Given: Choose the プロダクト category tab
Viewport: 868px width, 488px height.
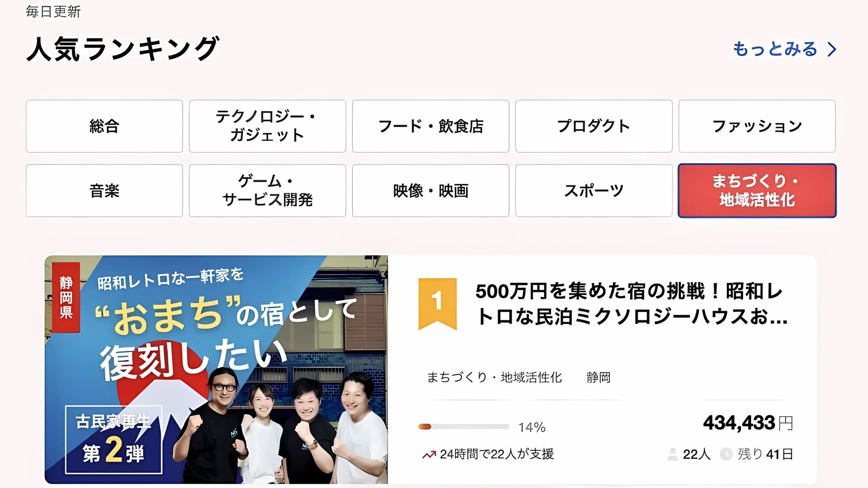Looking at the screenshot, I should 594,126.
